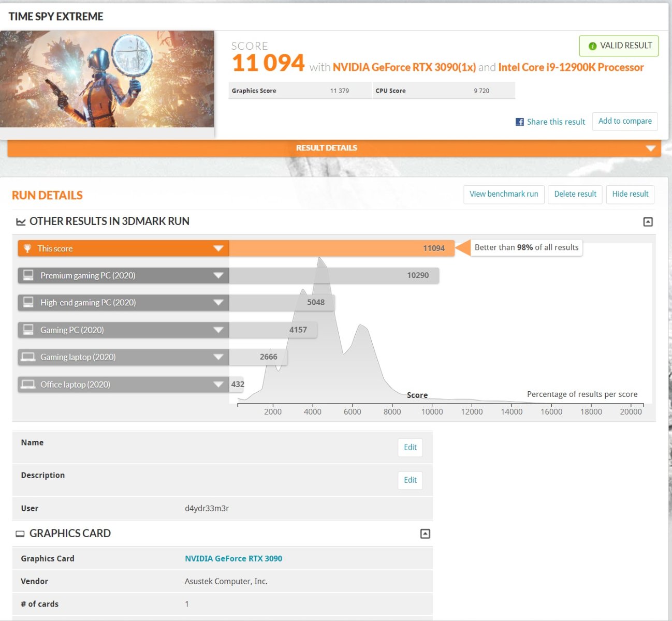Open the This score dropdown arrow
The height and width of the screenshot is (621, 672).
pos(218,248)
